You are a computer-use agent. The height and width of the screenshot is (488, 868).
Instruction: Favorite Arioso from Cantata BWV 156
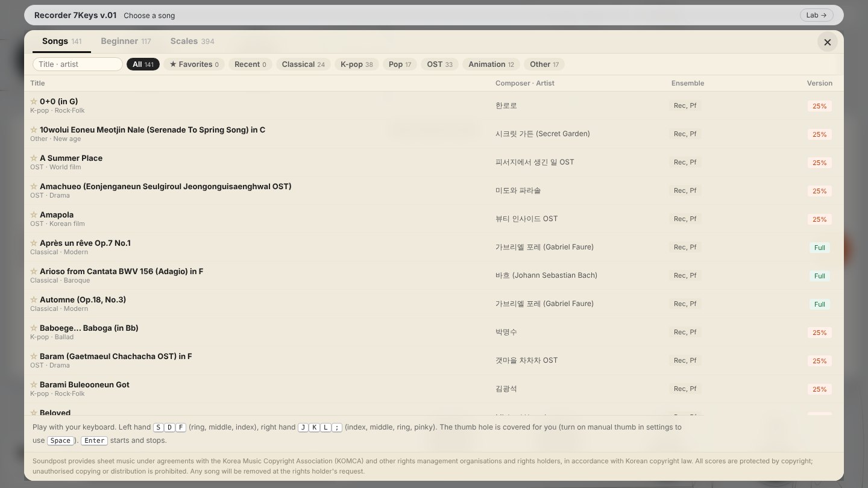point(34,271)
